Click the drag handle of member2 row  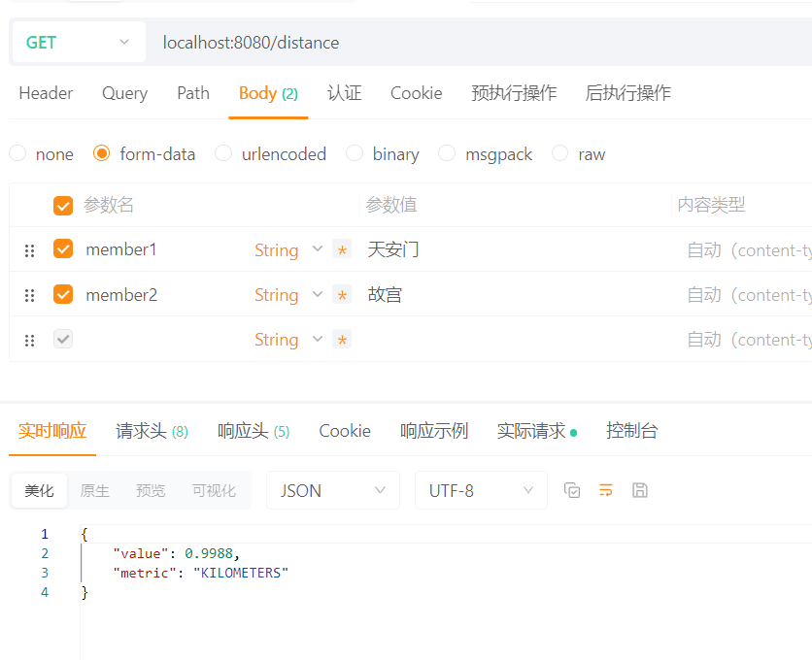coord(29,295)
